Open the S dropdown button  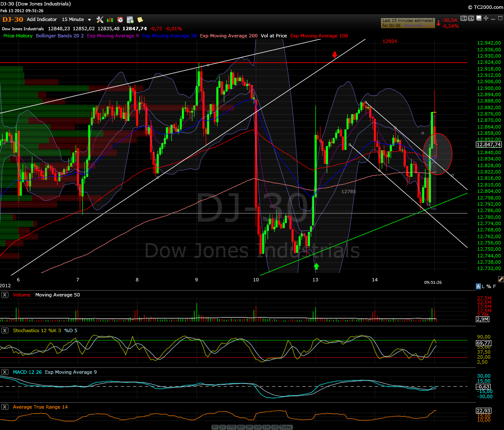click(464, 18)
